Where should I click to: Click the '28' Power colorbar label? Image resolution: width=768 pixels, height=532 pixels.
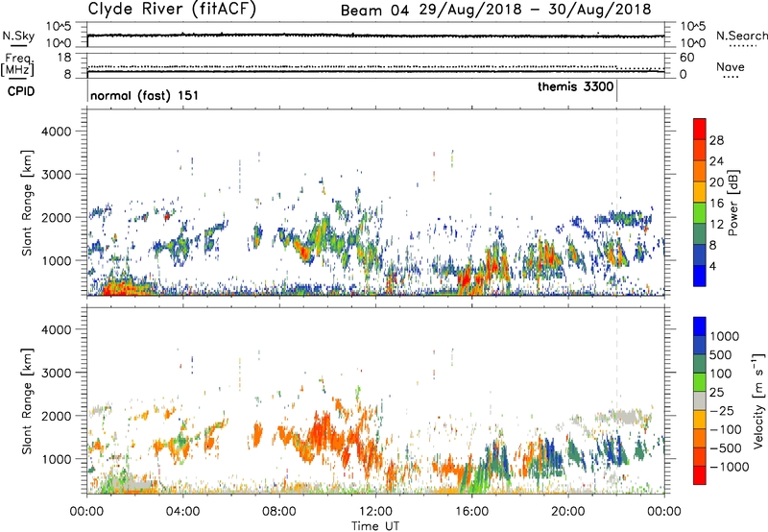coord(716,140)
